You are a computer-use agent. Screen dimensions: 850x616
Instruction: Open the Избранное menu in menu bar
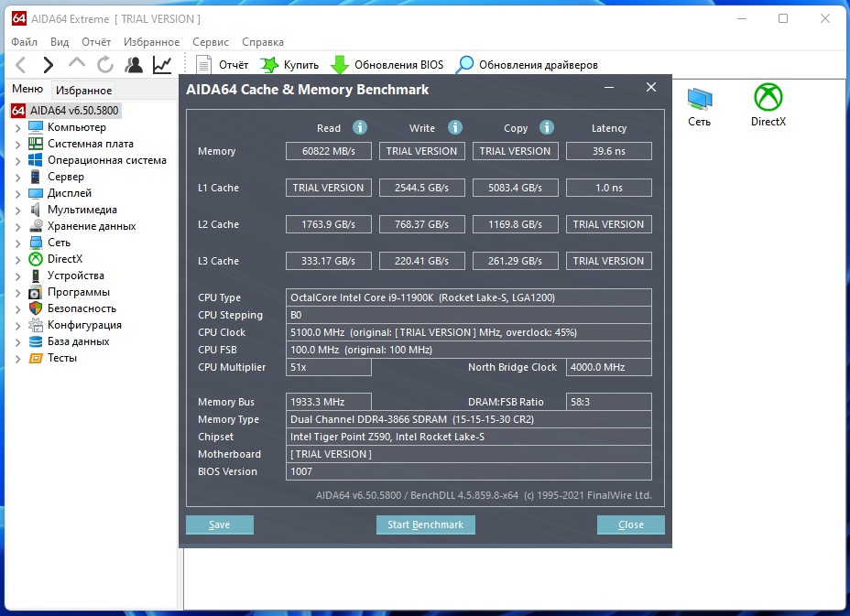(x=151, y=42)
